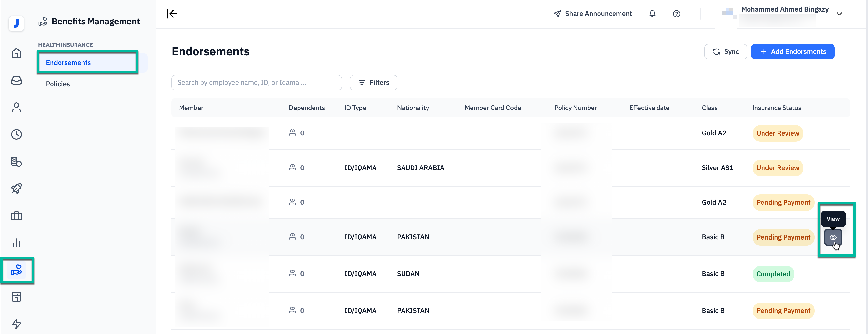Screen dimensions: 868x334
Task: Open the employee person icon in sidebar
Action: pos(16,107)
